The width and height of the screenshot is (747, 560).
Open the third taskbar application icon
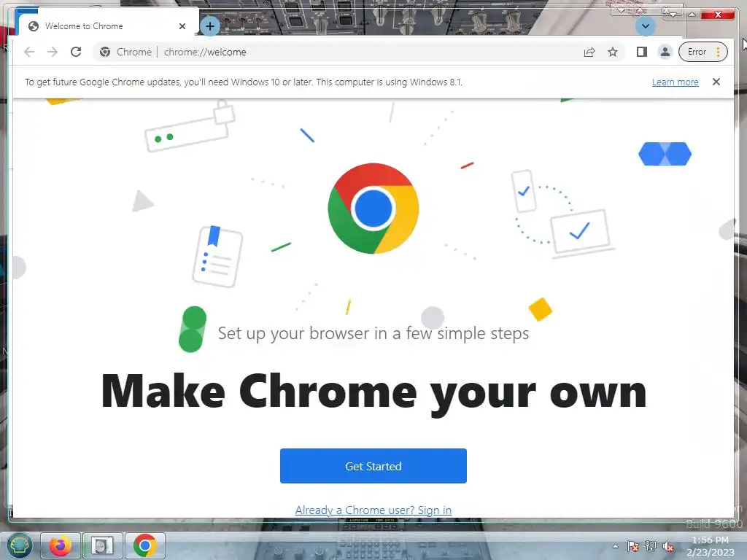(x=102, y=545)
